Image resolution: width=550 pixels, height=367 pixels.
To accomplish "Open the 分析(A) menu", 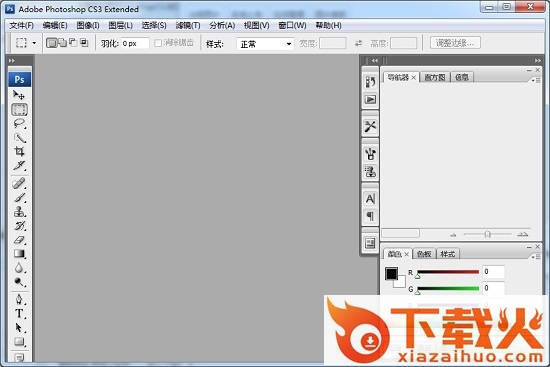I will 222,25.
